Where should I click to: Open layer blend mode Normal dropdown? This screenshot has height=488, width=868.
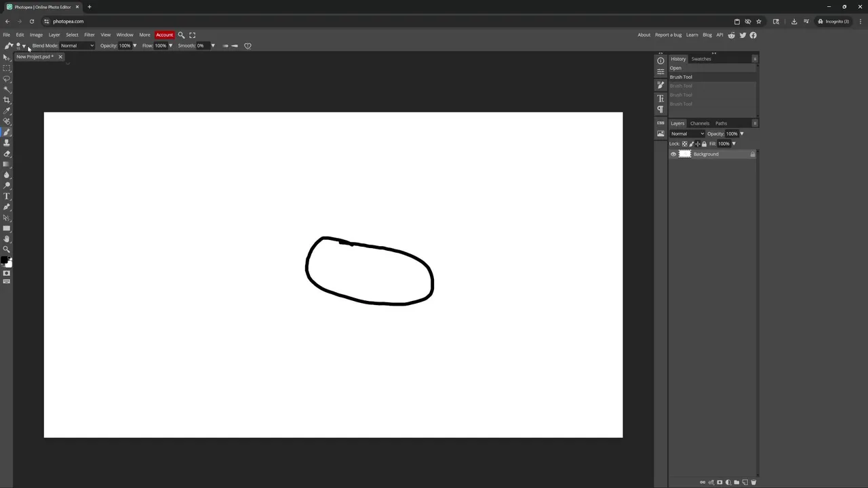(x=688, y=134)
